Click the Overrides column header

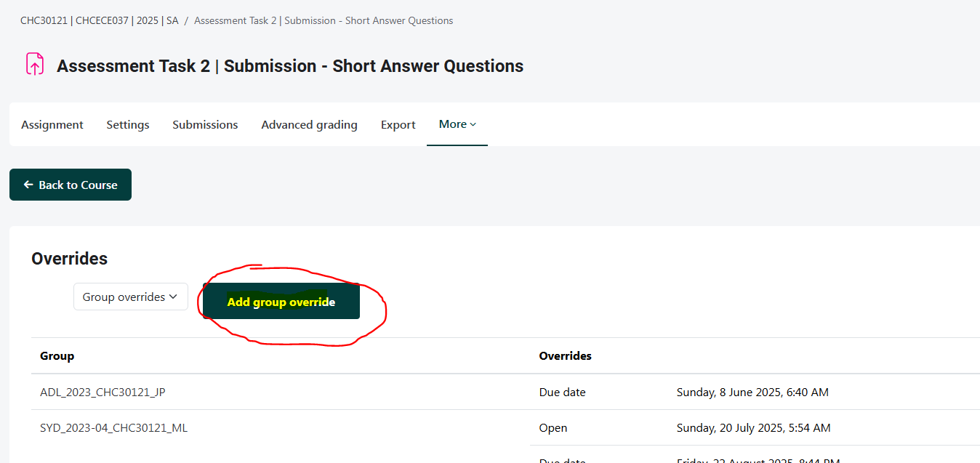pos(565,356)
